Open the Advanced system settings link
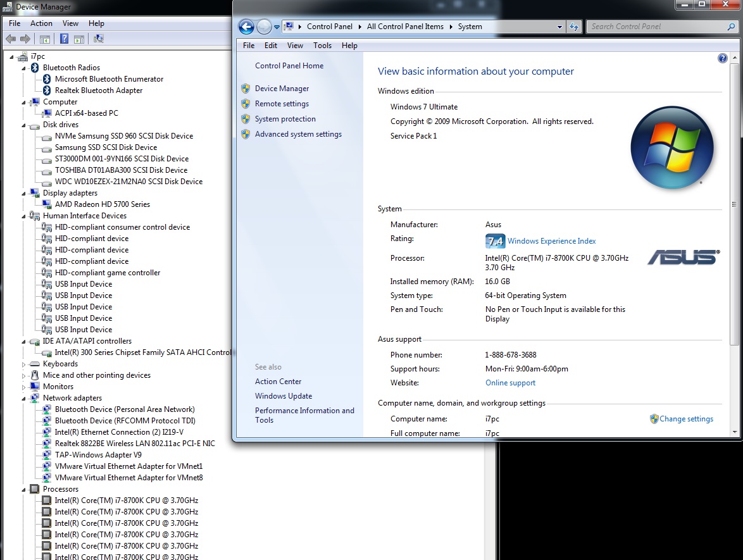The height and width of the screenshot is (560, 743). [299, 134]
